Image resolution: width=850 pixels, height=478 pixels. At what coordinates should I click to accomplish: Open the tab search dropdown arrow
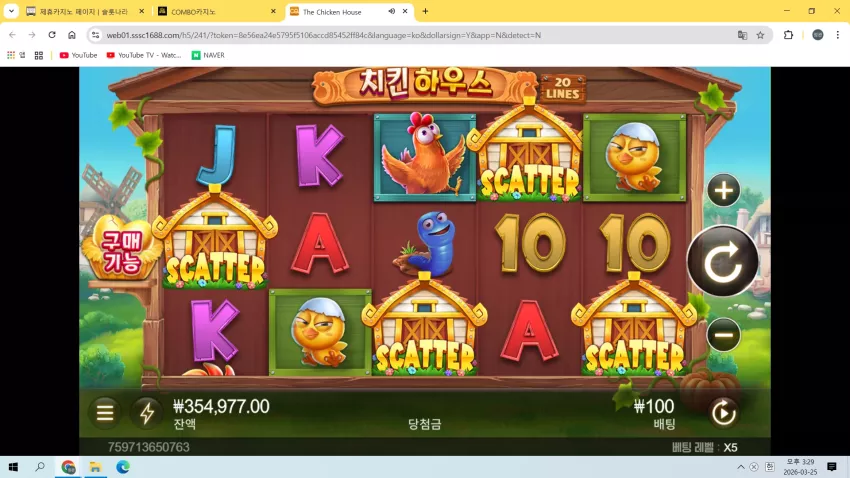pos(11,11)
